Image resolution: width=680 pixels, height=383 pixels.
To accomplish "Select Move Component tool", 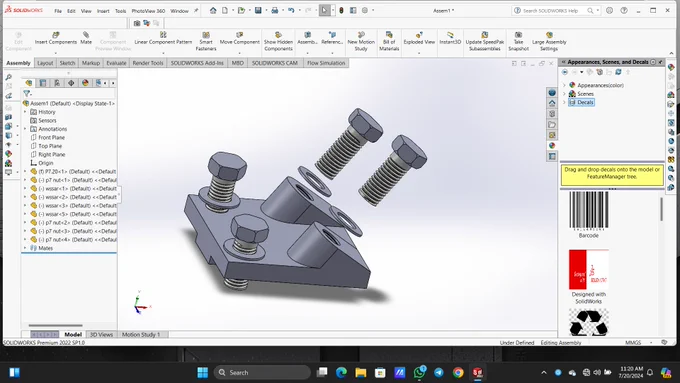I will tap(239, 38).
